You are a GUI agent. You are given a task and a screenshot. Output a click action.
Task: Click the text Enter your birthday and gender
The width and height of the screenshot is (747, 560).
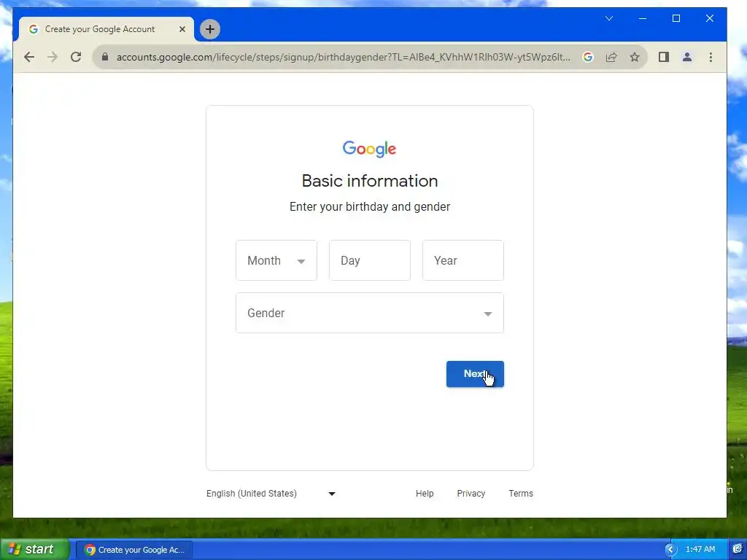coord(370,206)
